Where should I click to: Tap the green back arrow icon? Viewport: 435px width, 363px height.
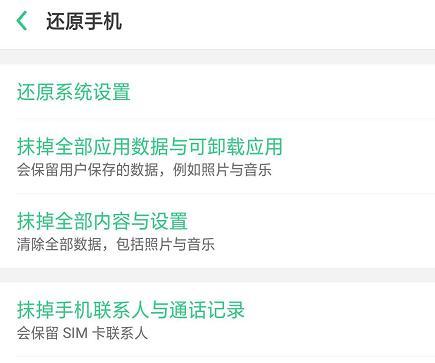pyautogui.click(x=22, y=21)
